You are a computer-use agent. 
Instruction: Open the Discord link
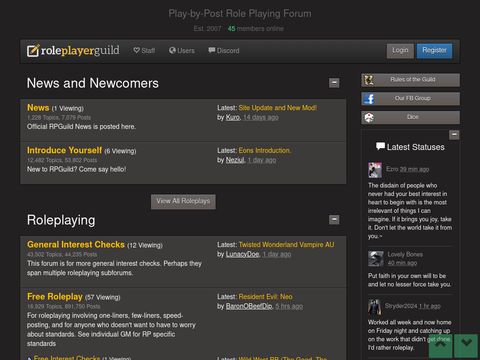point(224,51)
